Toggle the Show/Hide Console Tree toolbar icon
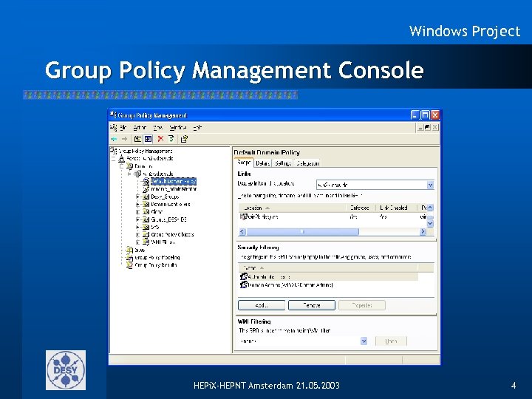The width and height of the screenshot is (532, 399). (x=149, y=139)
